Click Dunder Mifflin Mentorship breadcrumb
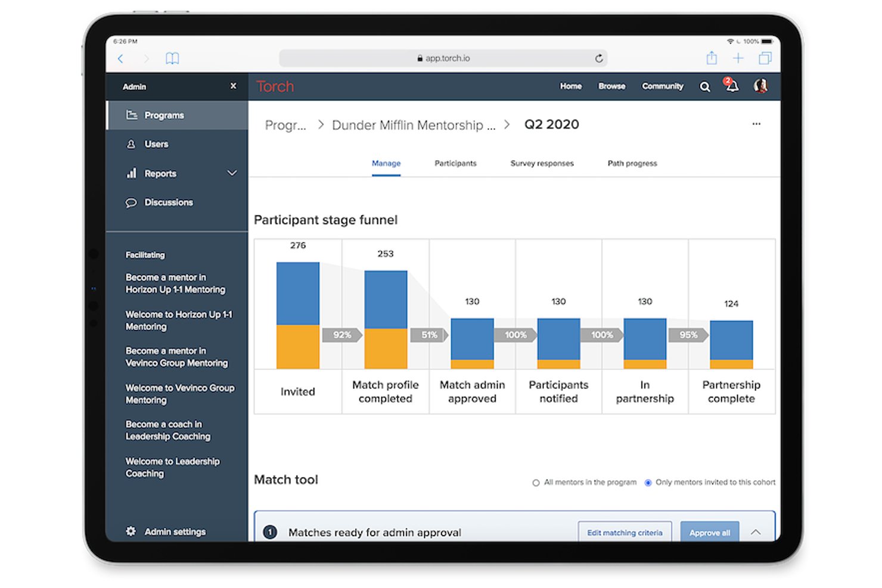Image resolution: width=882 pixels, height=588 pixels. tap(414, 125)
